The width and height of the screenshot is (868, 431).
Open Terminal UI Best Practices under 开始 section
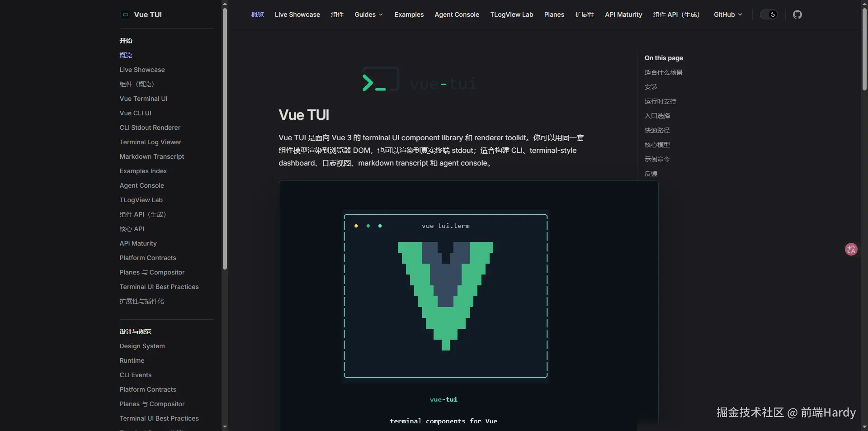pyautogui.click(x=159, y=287)
